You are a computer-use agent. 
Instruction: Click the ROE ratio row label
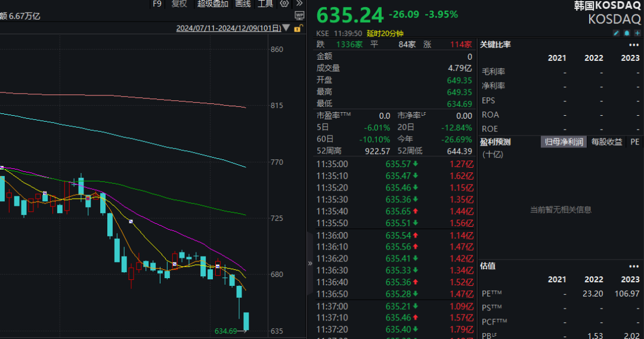(x=490, y=128)
